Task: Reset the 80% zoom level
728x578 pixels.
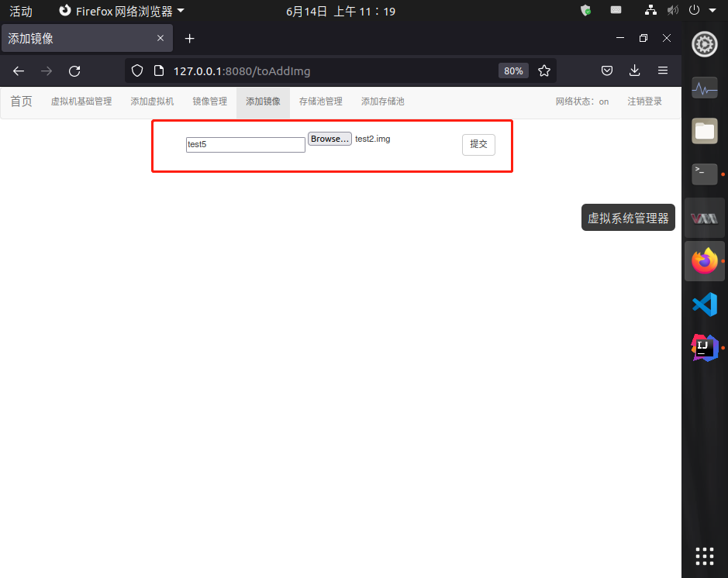Action: click(513, 71)
